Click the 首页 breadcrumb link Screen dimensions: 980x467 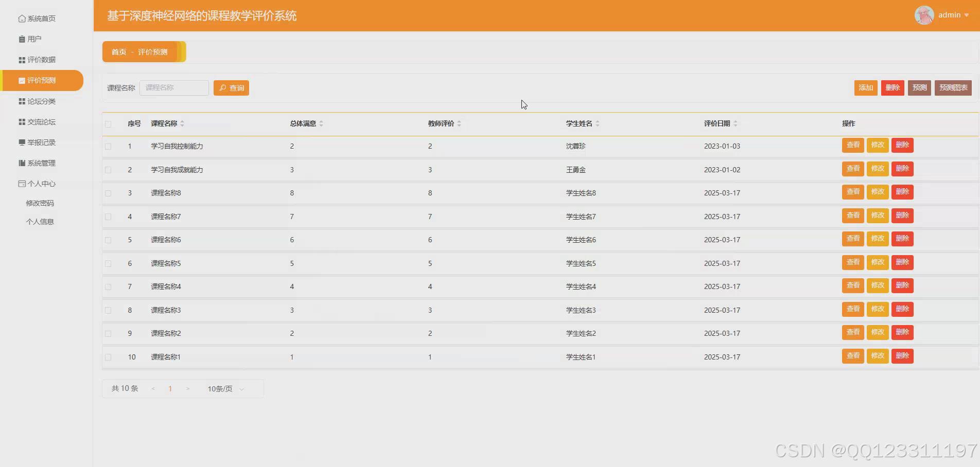119,52
